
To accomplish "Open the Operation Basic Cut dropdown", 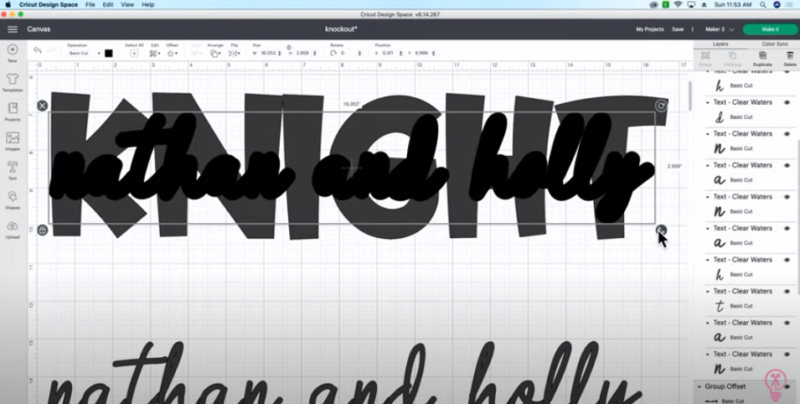I will point(84,53).
